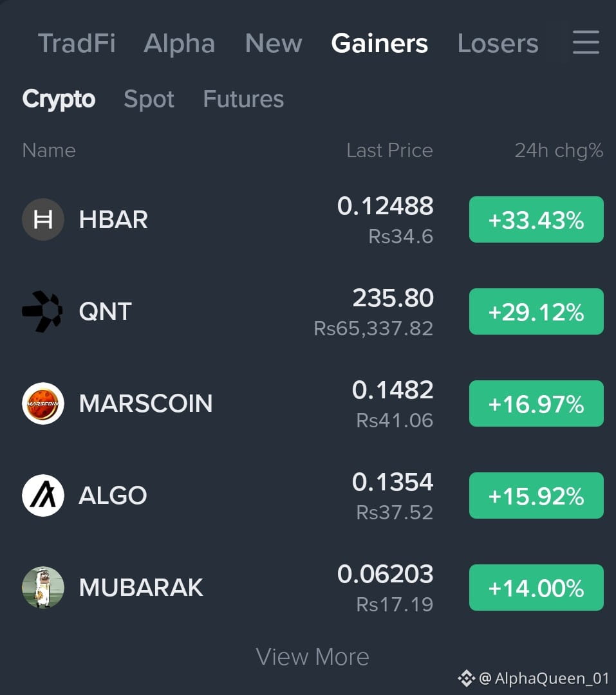Tap the ALGO coin logo
The height and width of the screenshot is (695, 616).
coord(43,496)
